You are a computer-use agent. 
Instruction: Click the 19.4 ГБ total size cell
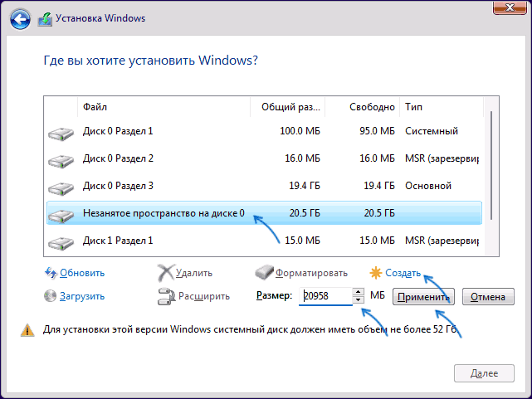(305, 186)
